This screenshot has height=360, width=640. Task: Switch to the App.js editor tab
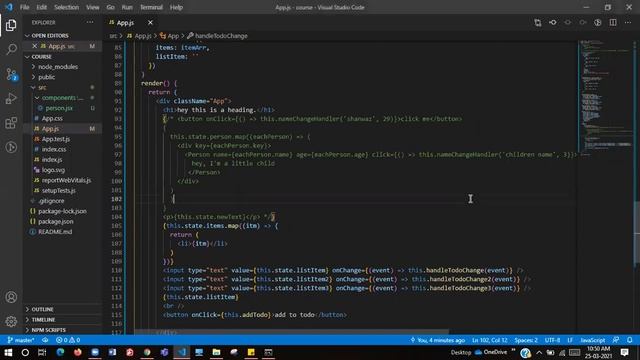pyautogui.click(x=125, y=23)
